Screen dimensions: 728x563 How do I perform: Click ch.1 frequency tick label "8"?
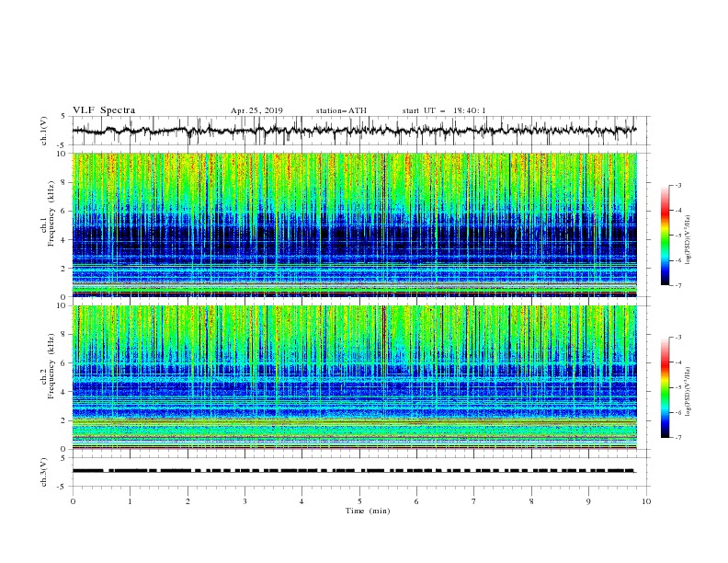point(65,182)
